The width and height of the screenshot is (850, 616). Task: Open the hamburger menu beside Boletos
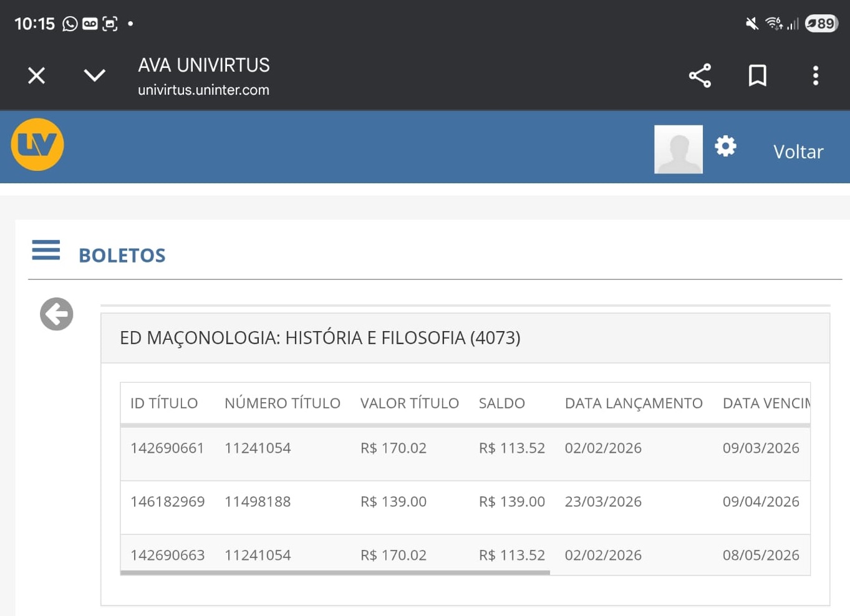pyautogui.click(x=46, y=250)
